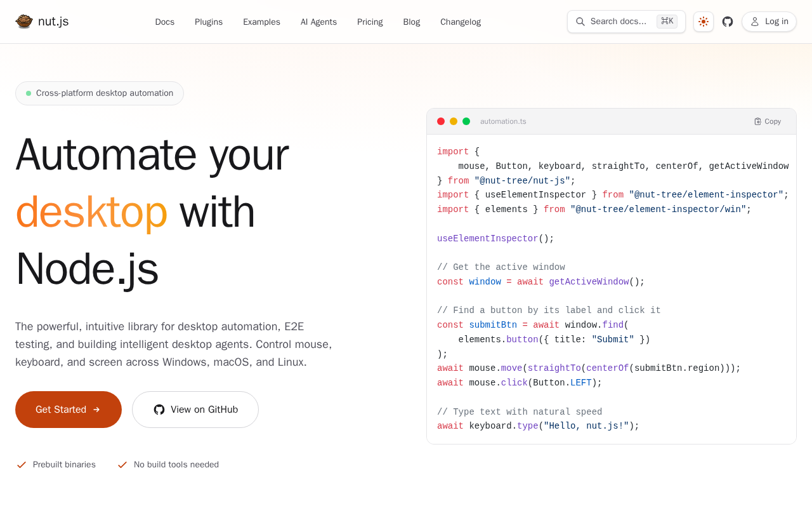Click the 'const window = await getActiveWindow();' line
The height and width of the screenshot is (508, 812).
[x=540, y=282]
